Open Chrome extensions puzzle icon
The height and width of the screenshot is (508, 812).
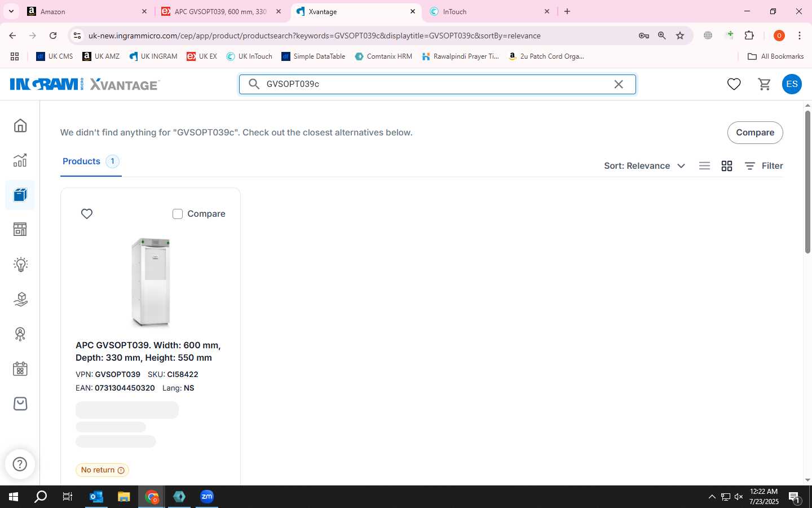tap(749, 36)
